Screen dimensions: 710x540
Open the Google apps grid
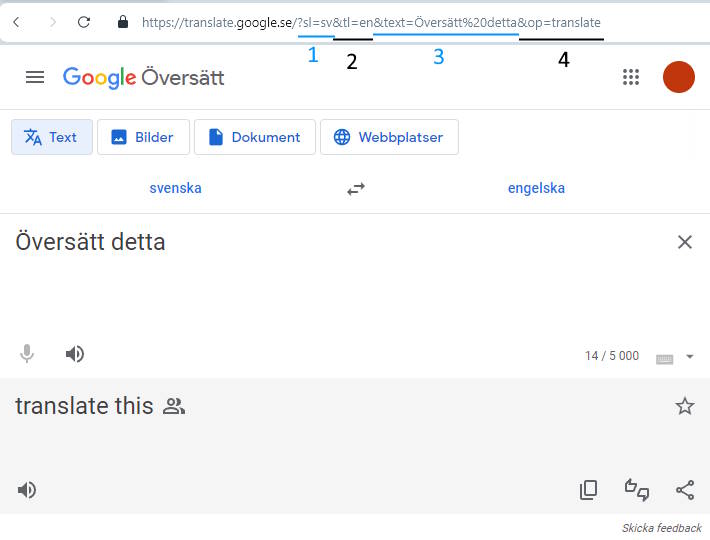(631, 77)
